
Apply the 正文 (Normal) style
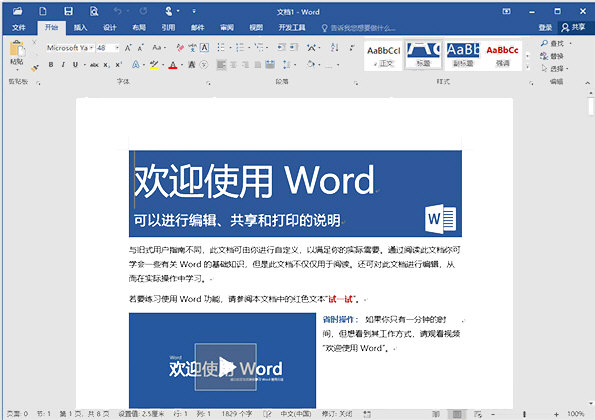384,56
